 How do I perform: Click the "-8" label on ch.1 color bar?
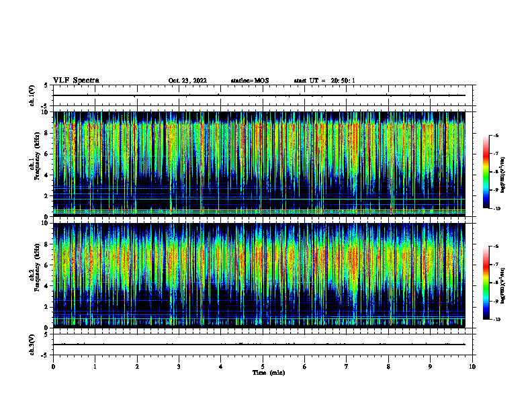coord(496,172)
